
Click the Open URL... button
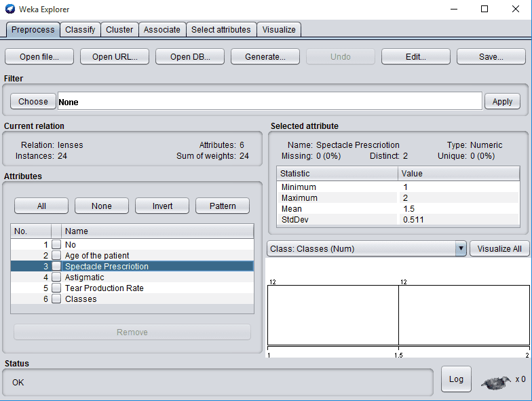(115, 57)
